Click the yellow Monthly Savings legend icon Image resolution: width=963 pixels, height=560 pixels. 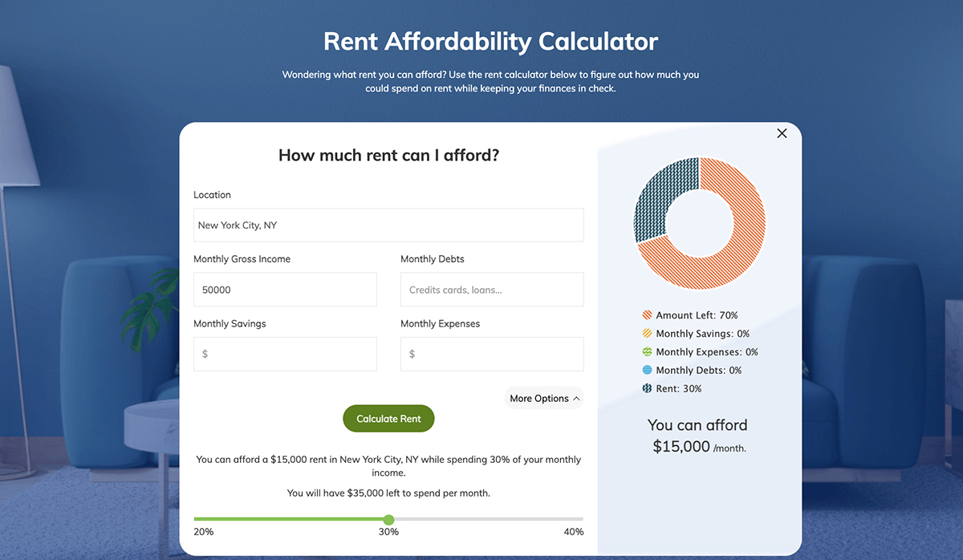(647, 333)
